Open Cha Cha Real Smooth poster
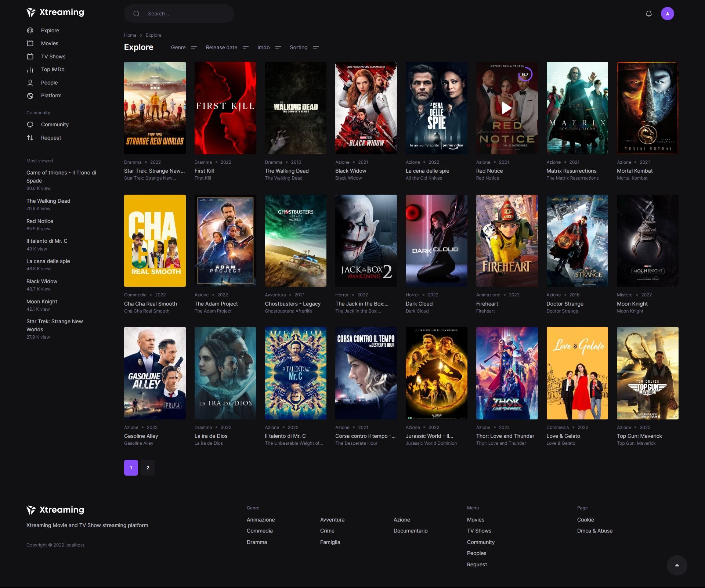Viewport: 705px width, 588px height. (x=155, y=241)
